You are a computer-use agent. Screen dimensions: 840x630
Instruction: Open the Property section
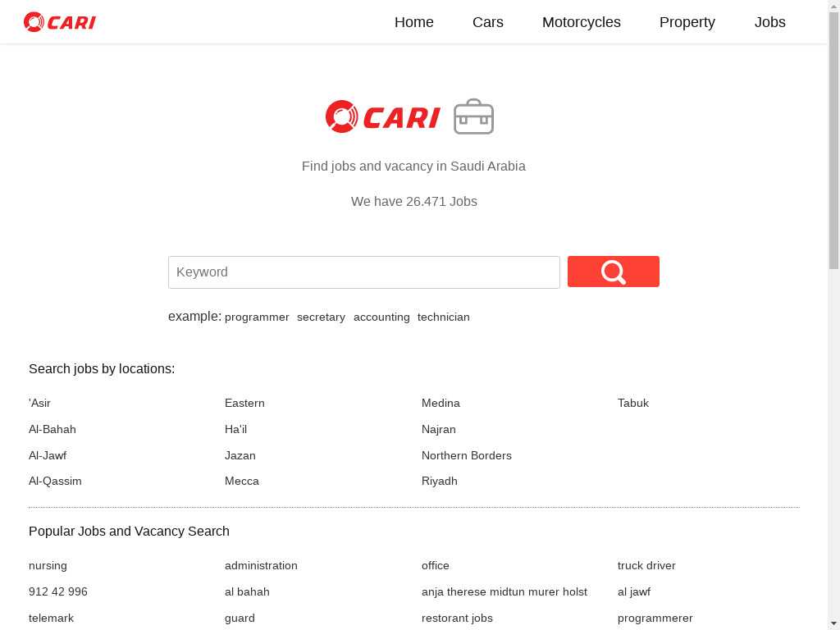point(687,22)
